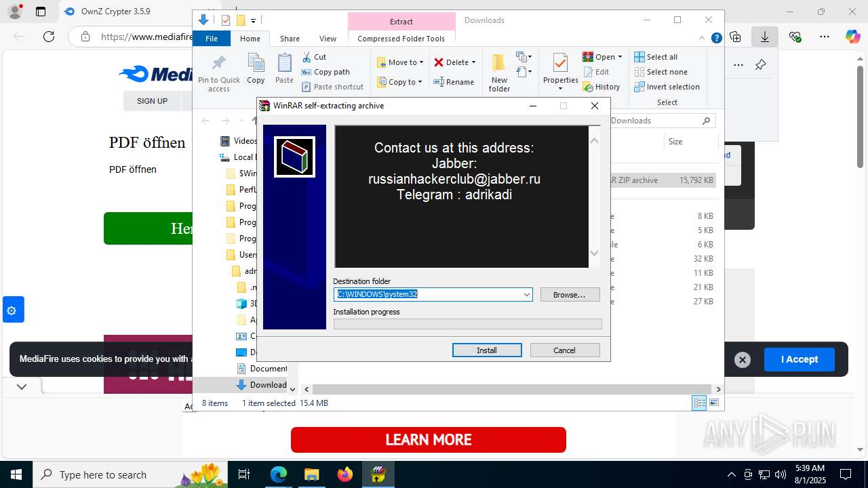
Task: Select Downloads in navigation tree
Action: point(262,385)
